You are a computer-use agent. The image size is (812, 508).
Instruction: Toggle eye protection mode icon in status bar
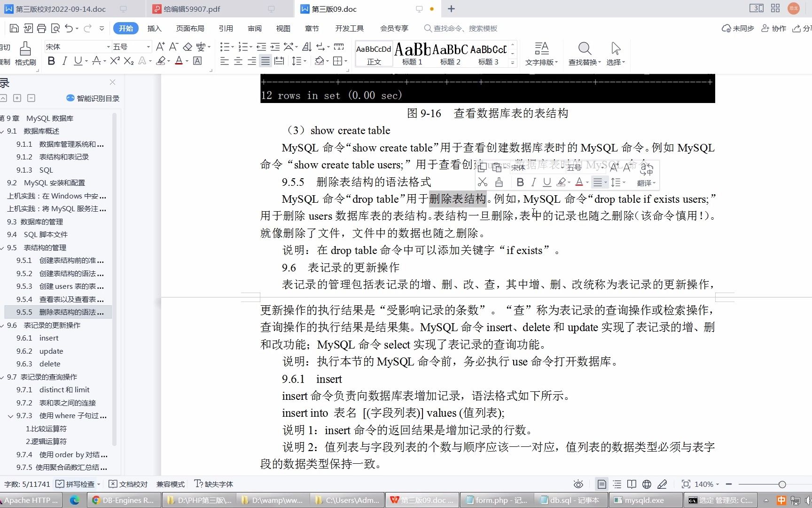click(x=578, y=484)
